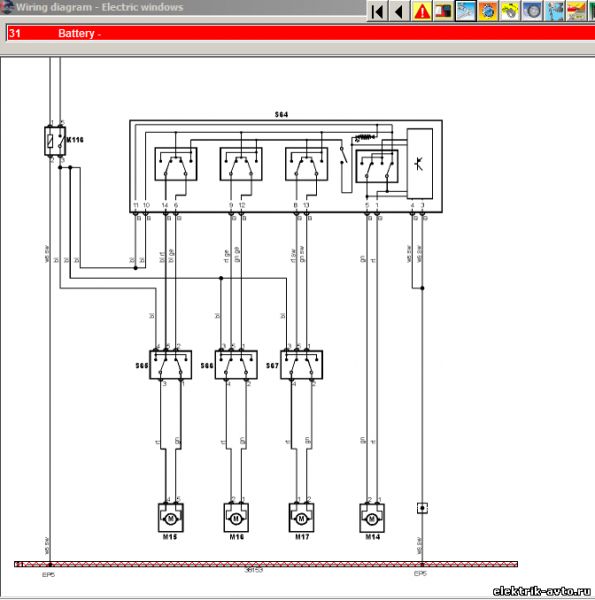Viewport: 595px width, 600px height.
Task: Open the tyre wheel icon
Action: 533,11
